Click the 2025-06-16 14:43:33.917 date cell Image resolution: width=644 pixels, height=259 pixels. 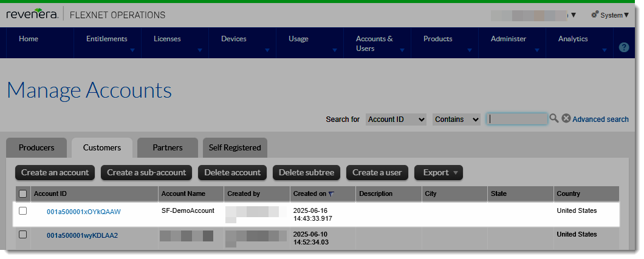[x=312, y=214]
